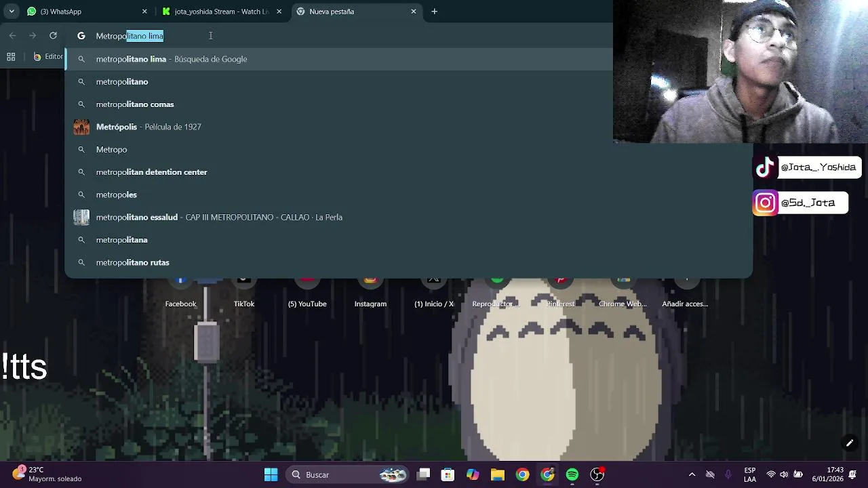
Task: Click the browser back arrow
Action: pyautogui.click(x=13, y=36)
